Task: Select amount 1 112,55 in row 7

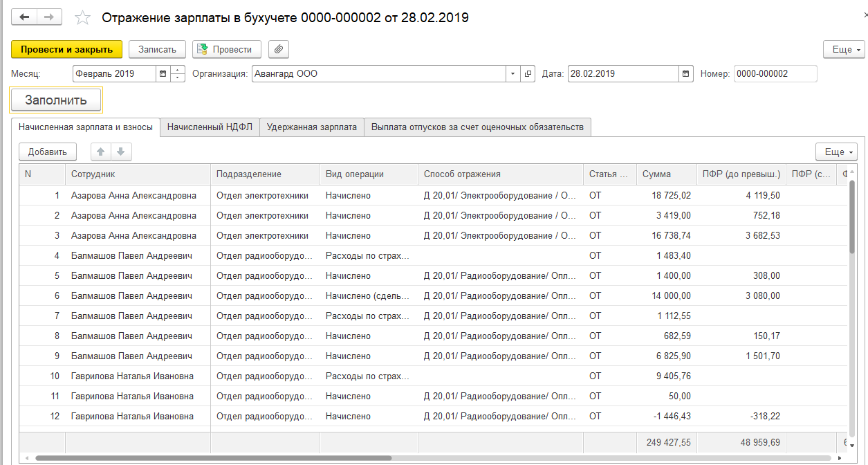Action: pos(674,316)
